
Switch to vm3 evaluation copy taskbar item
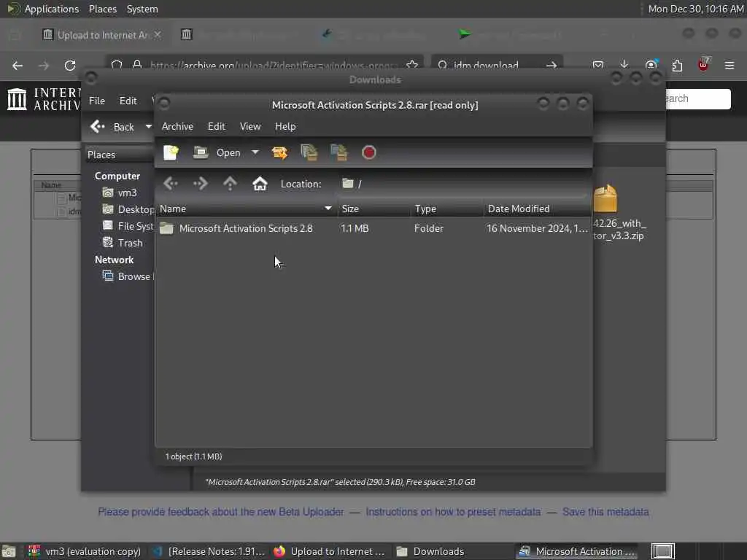click(84, 551)
